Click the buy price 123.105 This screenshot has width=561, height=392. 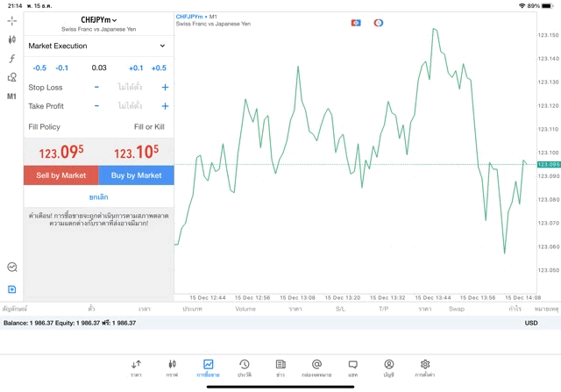(x=137, y=152)
